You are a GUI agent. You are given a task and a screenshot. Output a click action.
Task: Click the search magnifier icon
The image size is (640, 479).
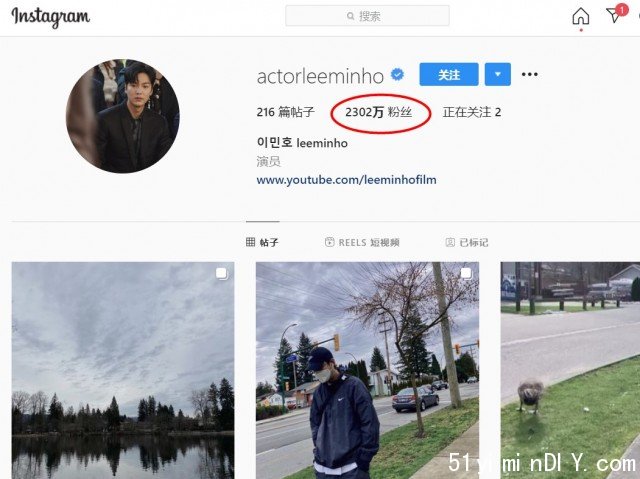pos(350,16)
